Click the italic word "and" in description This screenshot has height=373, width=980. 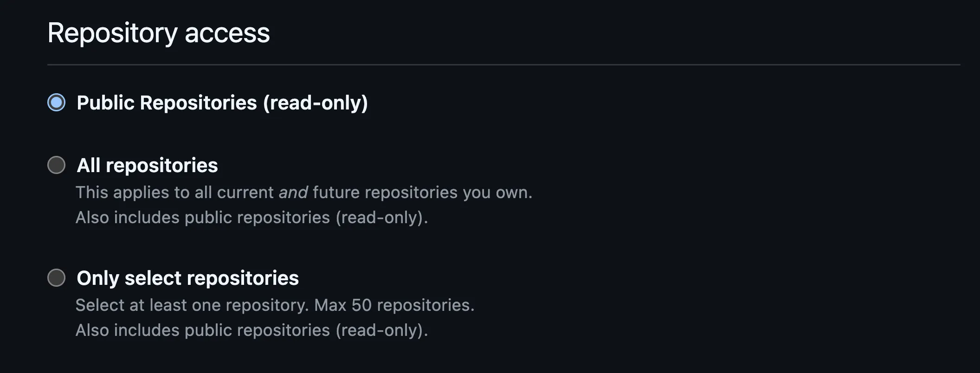click(x=293, y=193)
